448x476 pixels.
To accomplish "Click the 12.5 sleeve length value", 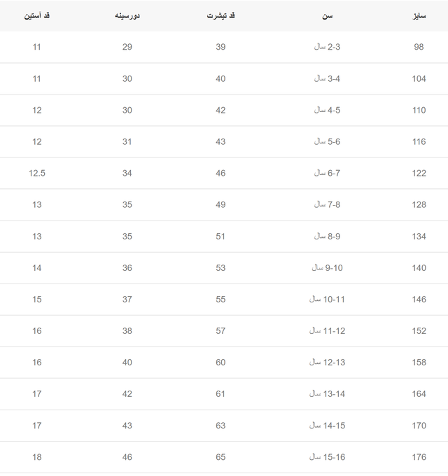I will pyautogui.click(x=37, y=174).
